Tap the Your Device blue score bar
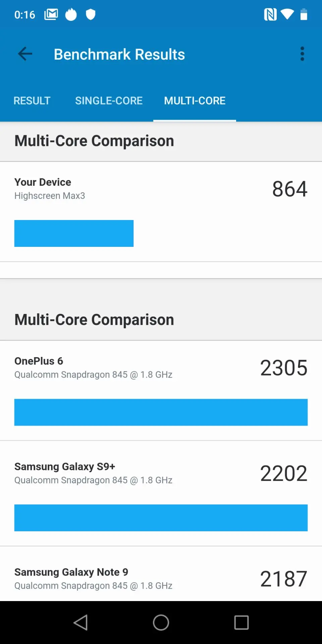The height and width of the screenshot is (644, 322). 74,233
